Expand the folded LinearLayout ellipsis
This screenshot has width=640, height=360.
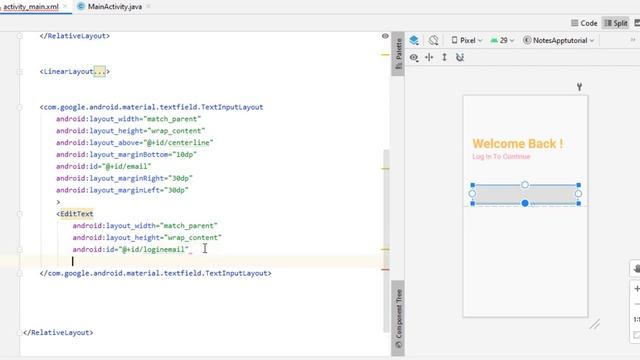[100, 71]
